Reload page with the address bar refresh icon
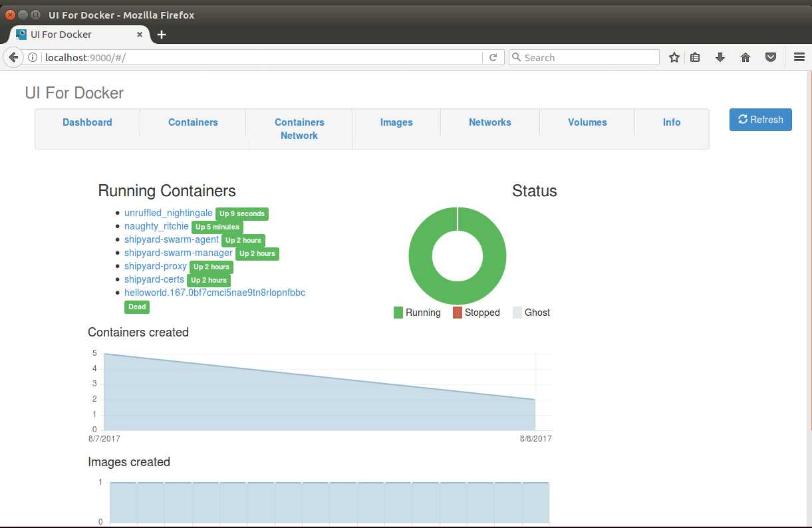 tap(493, 57)
